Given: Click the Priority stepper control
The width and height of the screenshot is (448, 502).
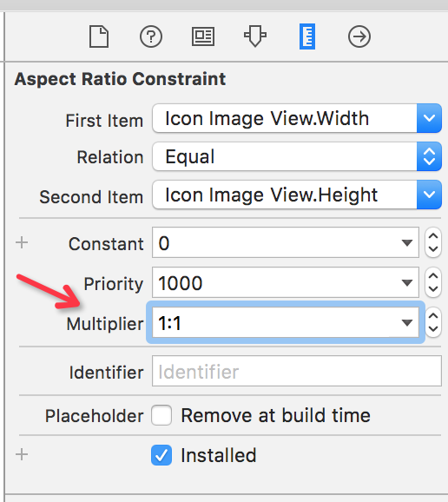Looking at the screenshot, I should coord(433,282).
